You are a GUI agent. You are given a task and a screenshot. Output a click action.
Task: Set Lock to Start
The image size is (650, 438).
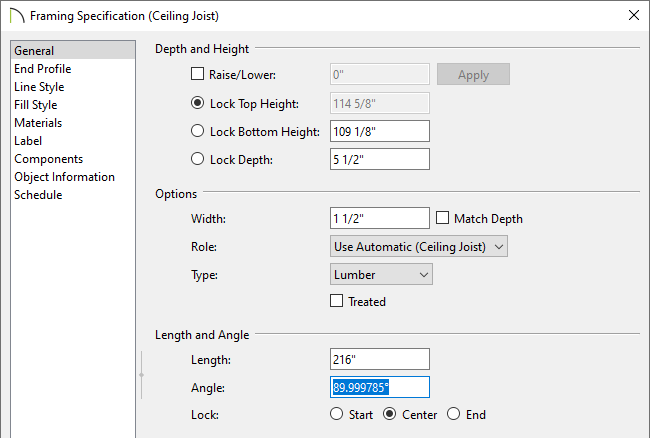pos(337,414)
